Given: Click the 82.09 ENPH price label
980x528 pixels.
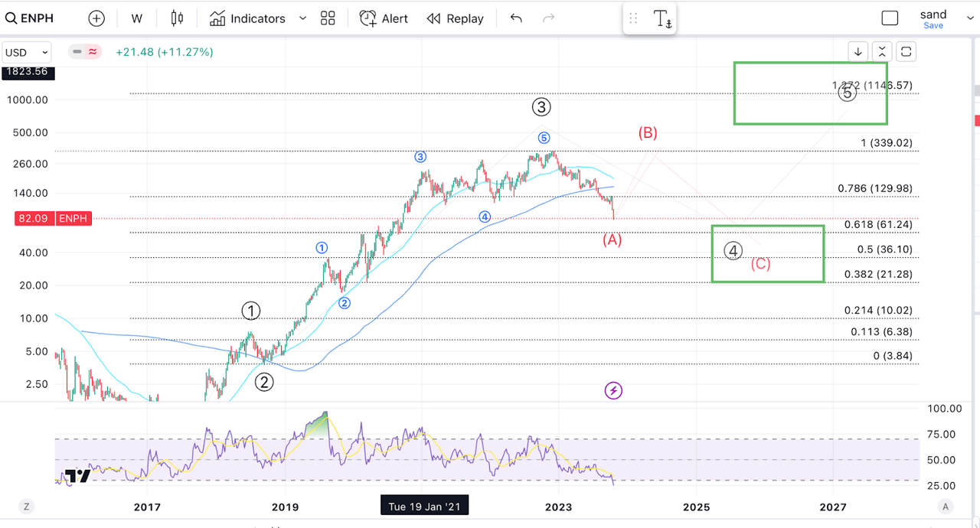Looking at the screenshot, I should tap(52, 219).
